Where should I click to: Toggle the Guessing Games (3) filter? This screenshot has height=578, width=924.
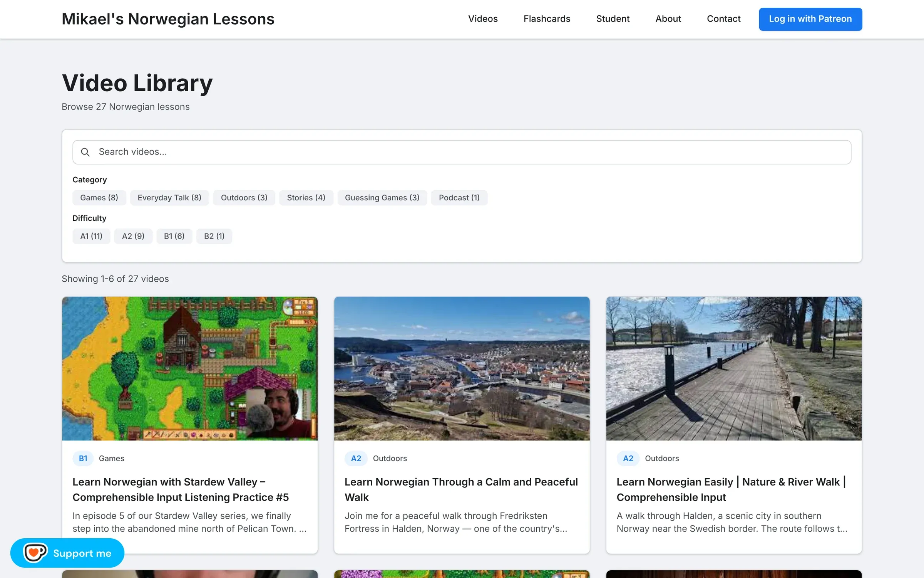coord(382,198)
